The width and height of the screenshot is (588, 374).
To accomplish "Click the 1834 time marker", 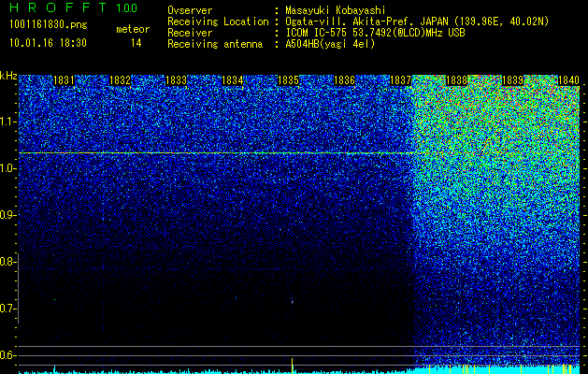I will click(233, 80).
